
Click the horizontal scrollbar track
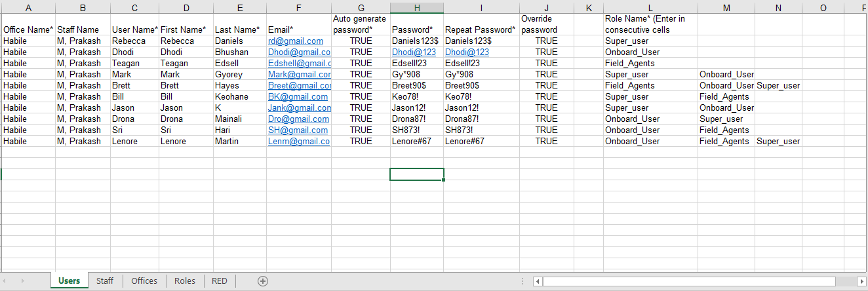688,282
